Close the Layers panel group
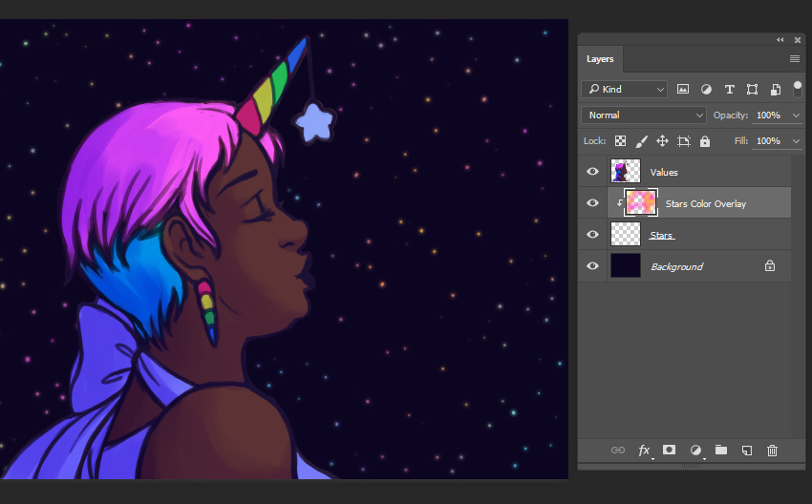Viewport: 812px width, 504px height. pyautogui.click(x=798, y=40)
